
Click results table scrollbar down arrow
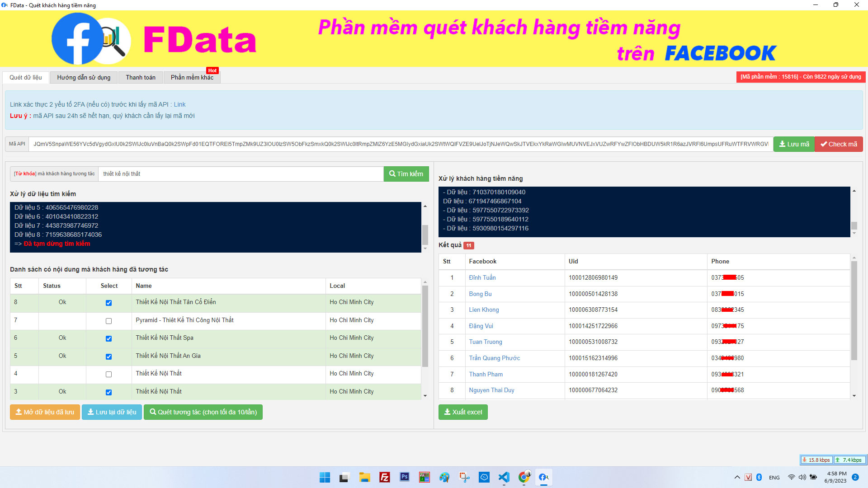pyautogui.click(x=854, y=396)
